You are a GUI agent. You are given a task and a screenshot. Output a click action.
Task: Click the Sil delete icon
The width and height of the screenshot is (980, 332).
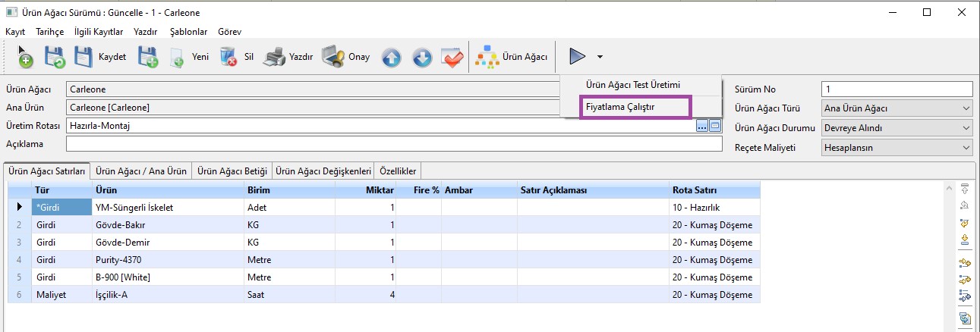point(228,57)
